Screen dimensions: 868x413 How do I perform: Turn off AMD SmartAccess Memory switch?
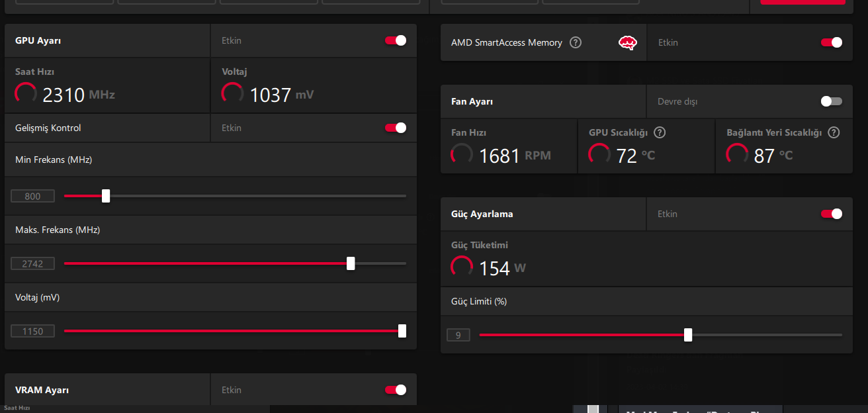pyautogui.click(x=832, y=42)
